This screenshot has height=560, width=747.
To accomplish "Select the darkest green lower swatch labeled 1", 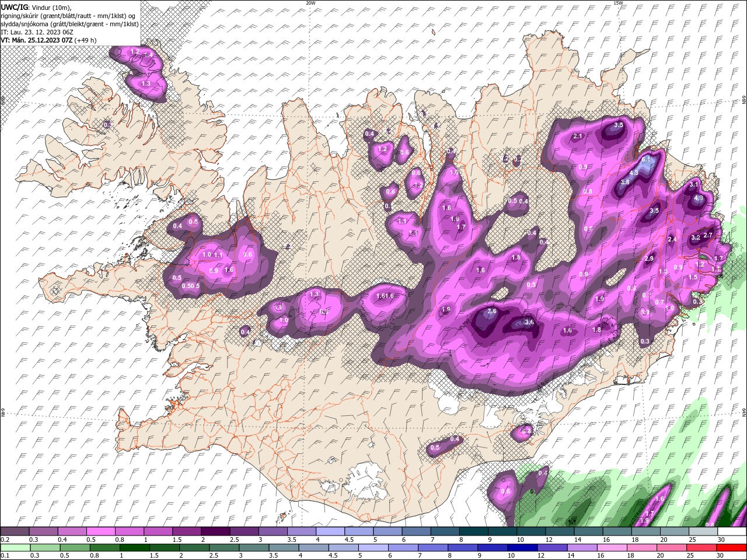I will (134, 548).
